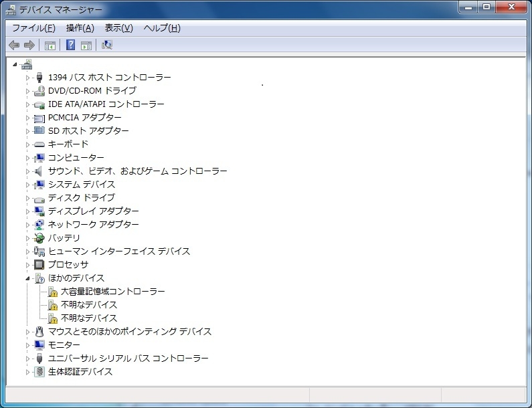Viewport: 532px width, 408px height.
Task: Expand ヒューマン インターフェイス デバイス node
Action: click(x=28, y=251)
